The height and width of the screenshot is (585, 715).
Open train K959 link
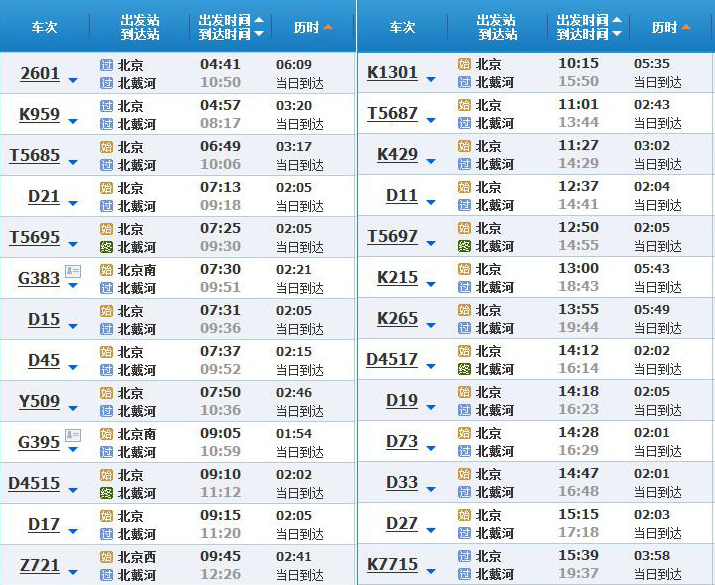39,114
